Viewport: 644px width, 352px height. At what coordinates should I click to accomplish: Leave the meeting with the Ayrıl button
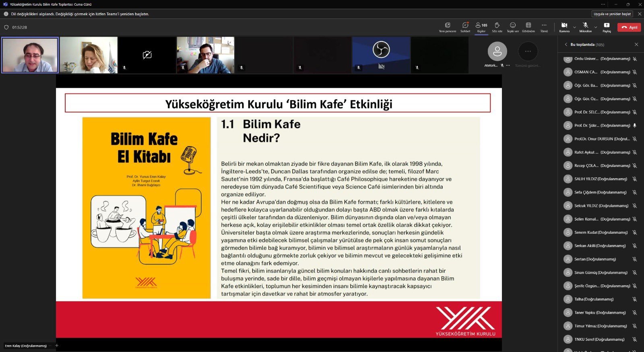(x=629, y=27)
